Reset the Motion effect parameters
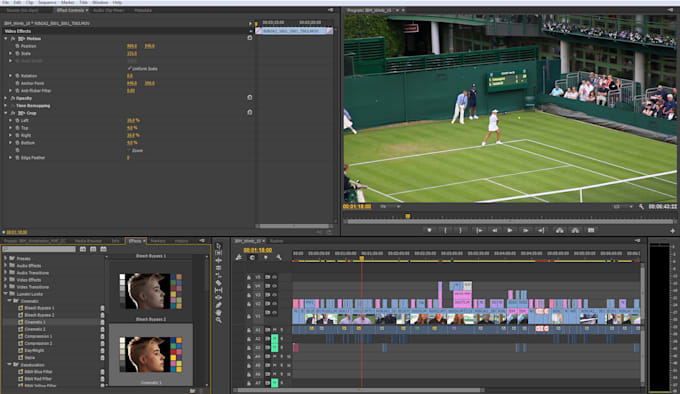680x394 pixels. (x=250, y=38)
